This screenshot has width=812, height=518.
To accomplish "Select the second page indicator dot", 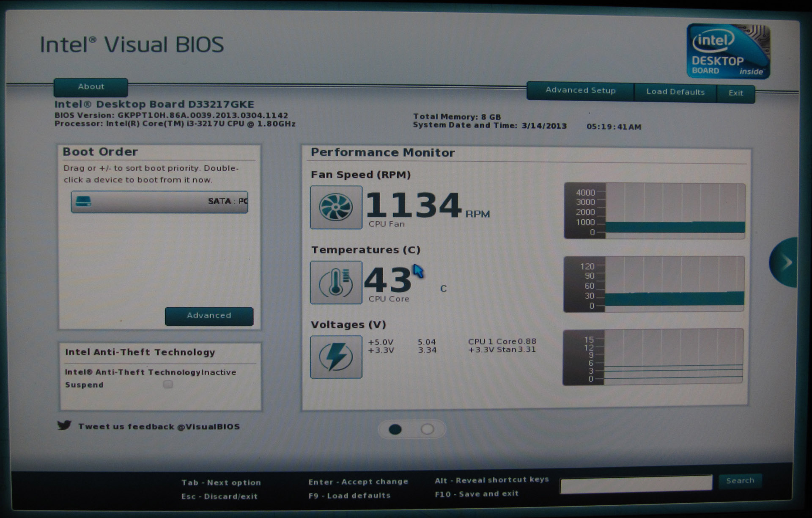I will [x=428, y=429].
